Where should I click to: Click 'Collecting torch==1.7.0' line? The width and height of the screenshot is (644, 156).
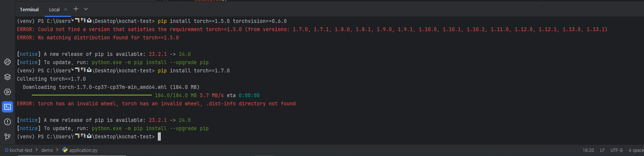pyautogui.click(x=51, y=79)
